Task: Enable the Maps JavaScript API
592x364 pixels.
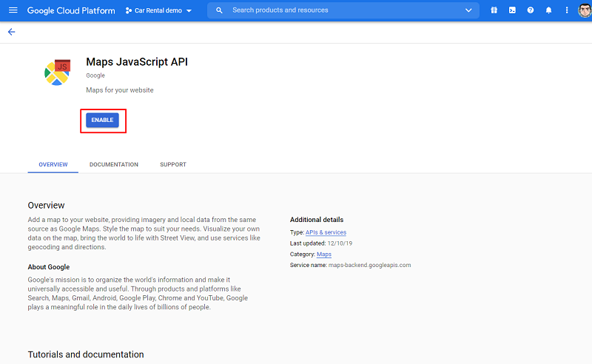Action: pyautogui.click(x=102, y=120)
